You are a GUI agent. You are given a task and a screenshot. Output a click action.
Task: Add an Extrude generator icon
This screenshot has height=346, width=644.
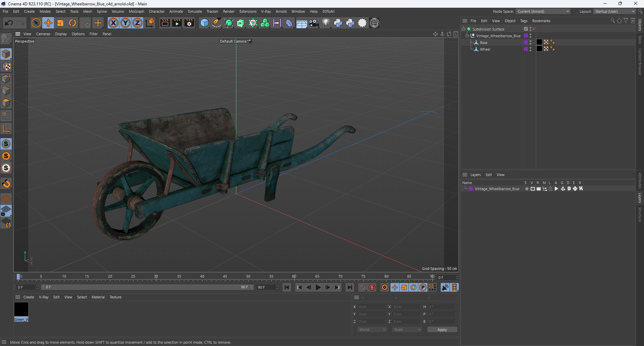[241, 23]
